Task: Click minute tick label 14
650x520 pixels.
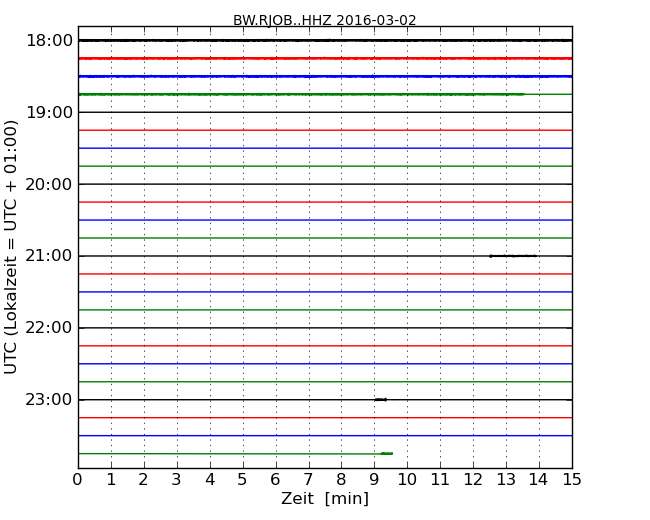Action: click(538, 480)
